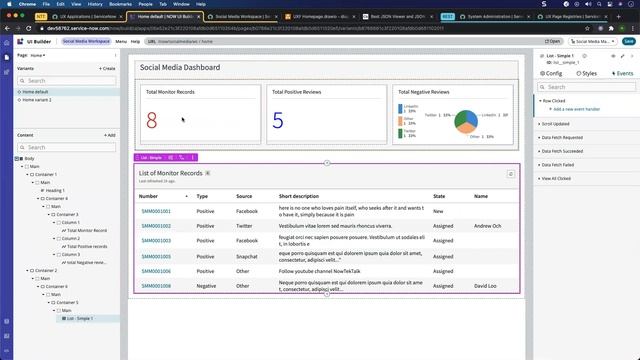Screen dimensions: 640x360
Task: Click the Content search field
Action: pyautogui.click(x=67, y=147)
